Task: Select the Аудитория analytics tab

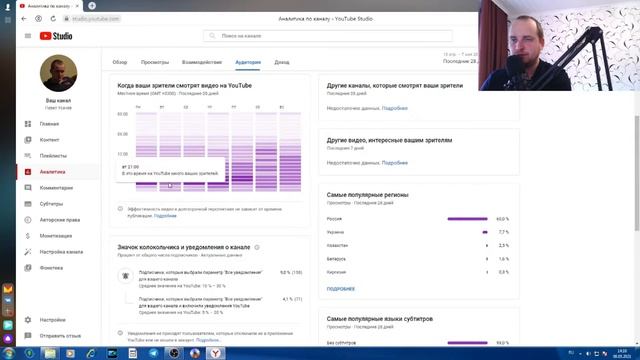Action: point(248,62)
